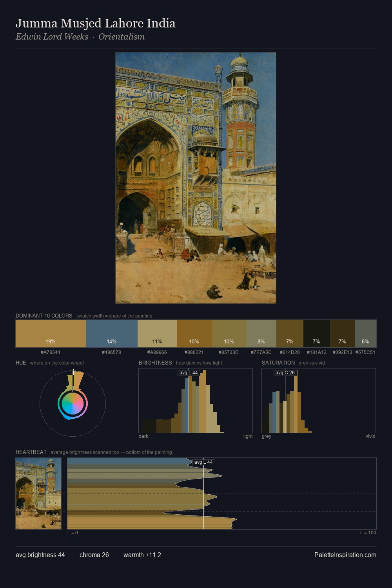Choose the dark brown 7% swatch #392E13

tap(343, 334)
